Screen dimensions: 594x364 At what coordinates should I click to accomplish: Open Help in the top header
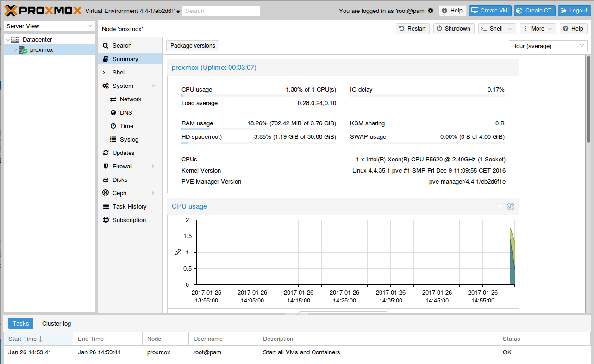pos(452,11)
